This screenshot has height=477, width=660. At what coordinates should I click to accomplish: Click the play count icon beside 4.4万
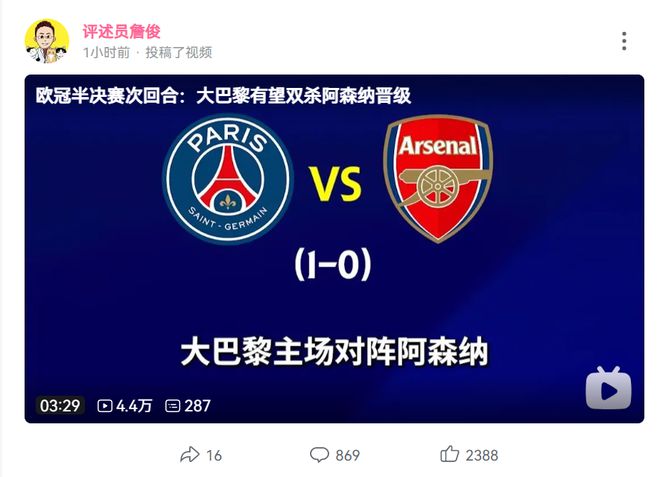[x=105, y=406]
